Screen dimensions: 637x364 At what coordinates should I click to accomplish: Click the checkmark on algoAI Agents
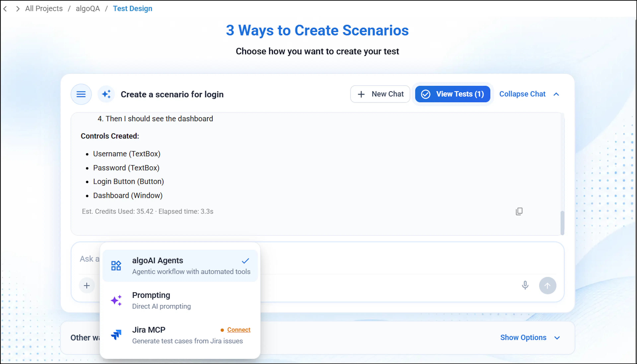(x=246, y=261)
